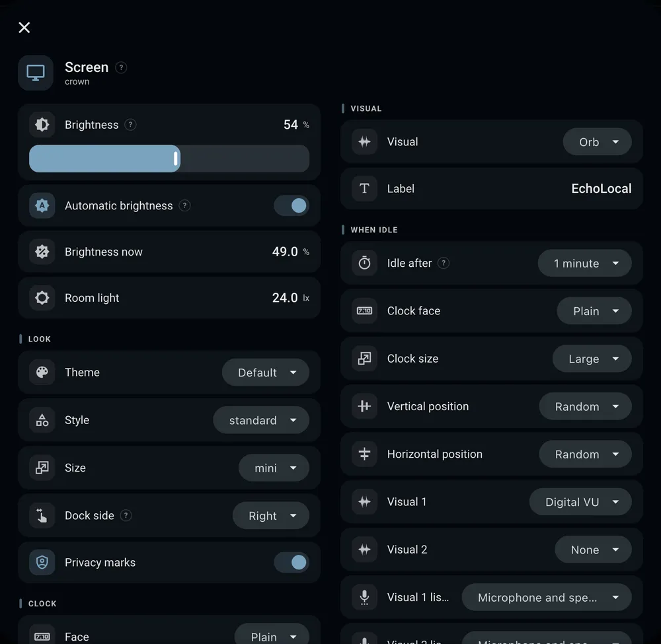This screenshot has width=661, height=644.
Task: Click the Size resize icon
Action: (x=42, y=468)
